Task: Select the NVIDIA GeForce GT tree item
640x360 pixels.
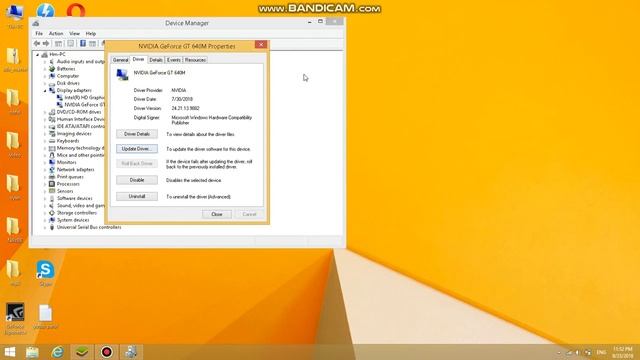Action: tap(80, 105)
